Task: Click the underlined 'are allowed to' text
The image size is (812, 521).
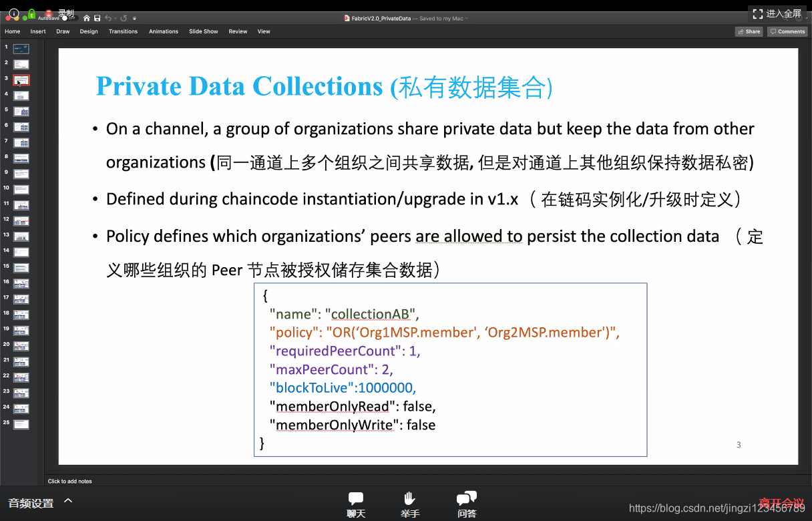Action: pos(469,236)
